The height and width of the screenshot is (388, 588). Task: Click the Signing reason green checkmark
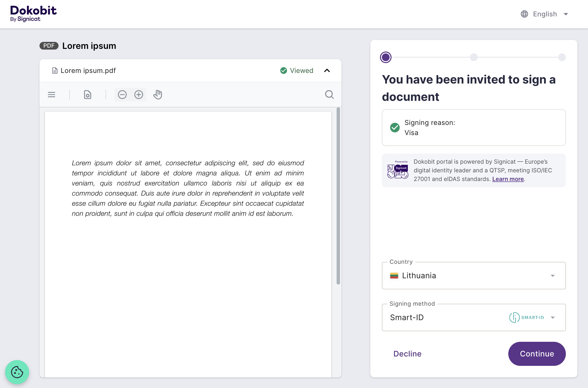tap(395, 128)
